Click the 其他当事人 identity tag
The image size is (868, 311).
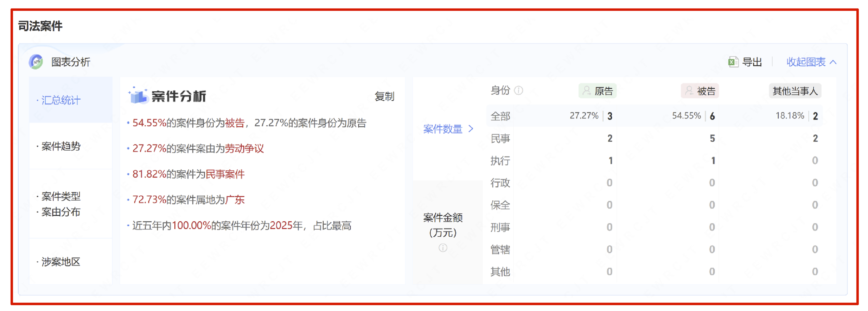coord(795,91)
